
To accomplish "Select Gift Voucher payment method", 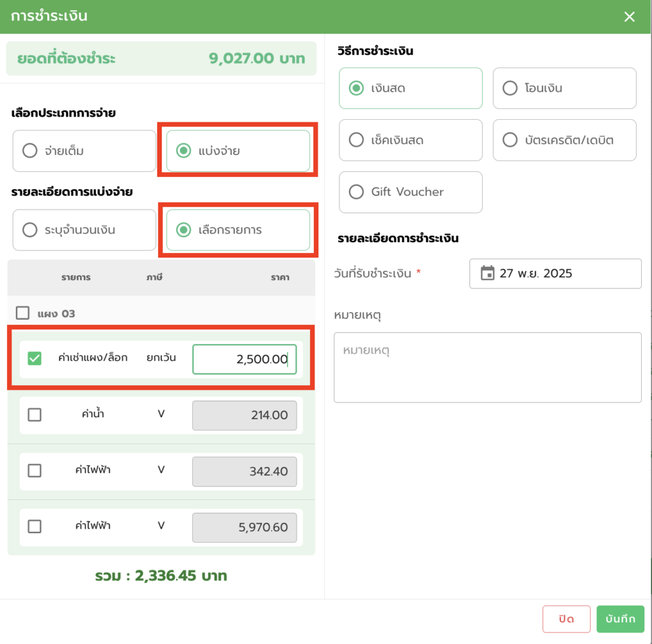I will (357, 192).
